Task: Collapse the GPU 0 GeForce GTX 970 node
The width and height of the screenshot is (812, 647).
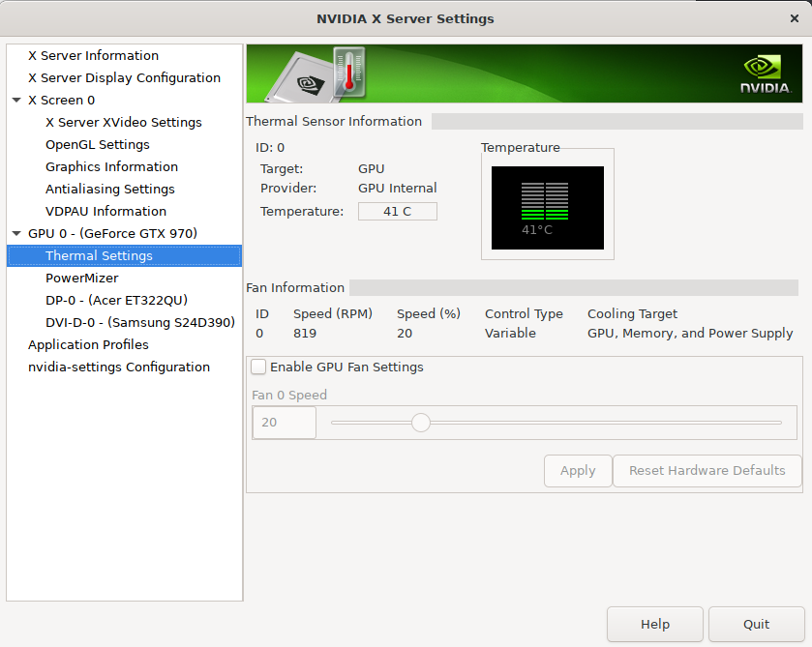Action: [16, 233]
